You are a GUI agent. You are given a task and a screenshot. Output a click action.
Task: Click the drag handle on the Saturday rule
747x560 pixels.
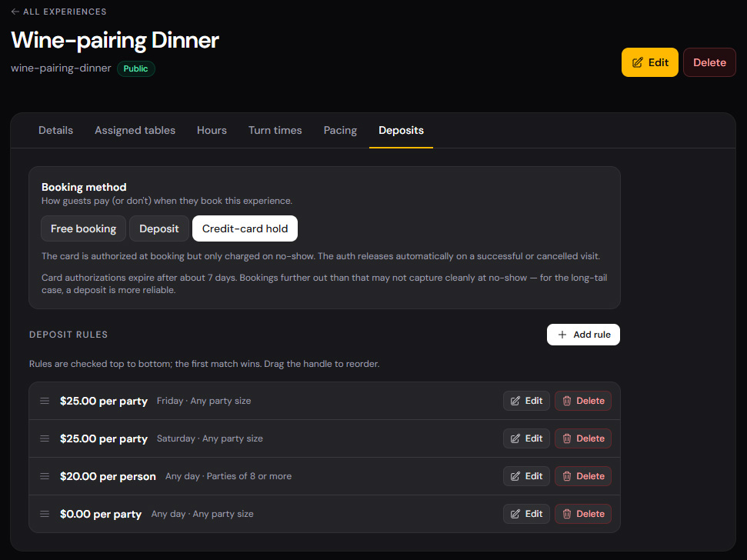[x=45, y=438]
